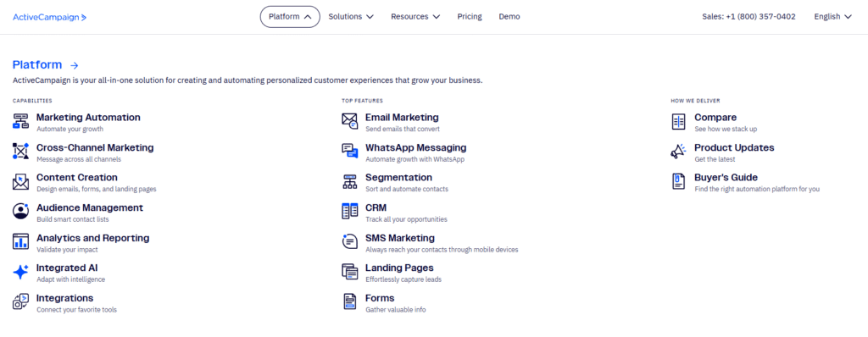Click the Integrated AI sparkle icon

tap(20, 272)
